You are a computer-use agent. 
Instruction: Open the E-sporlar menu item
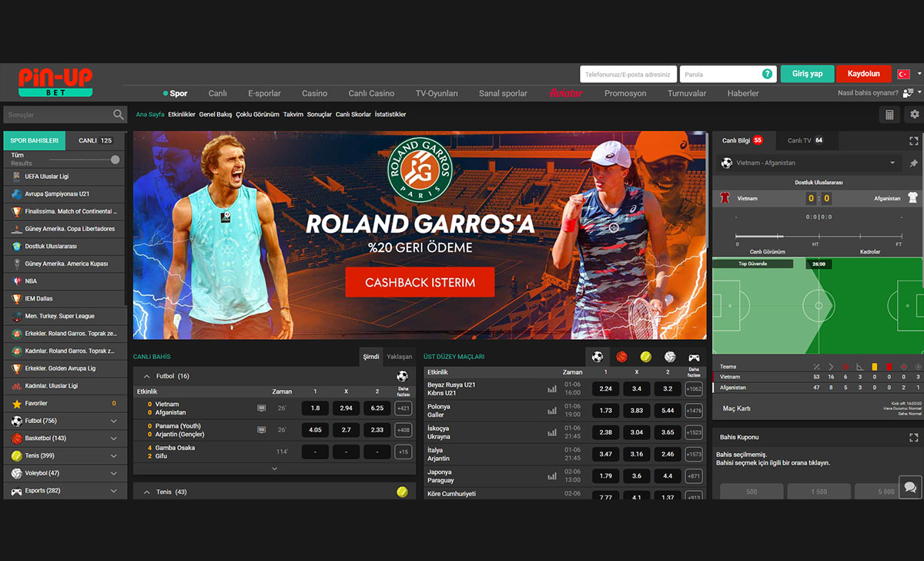click(x=264, y=93)
